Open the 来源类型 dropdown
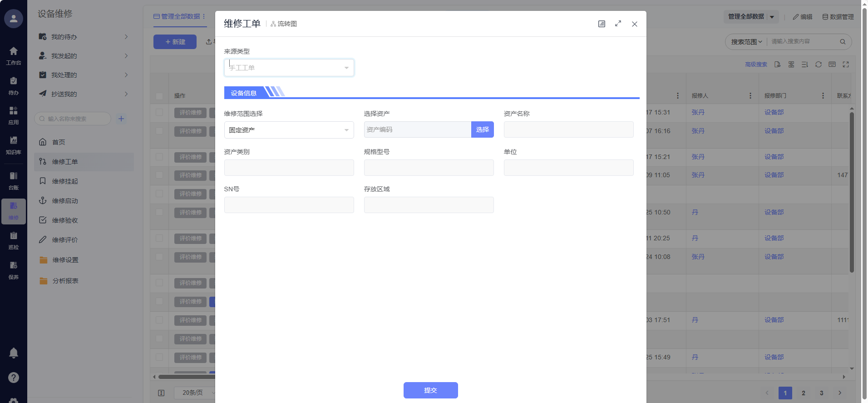The height and width of the screenshot is (403, 868). [289, 68]
